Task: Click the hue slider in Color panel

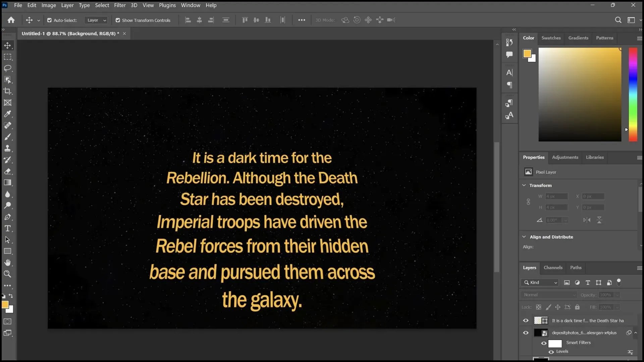Action: tap(633, 95)
